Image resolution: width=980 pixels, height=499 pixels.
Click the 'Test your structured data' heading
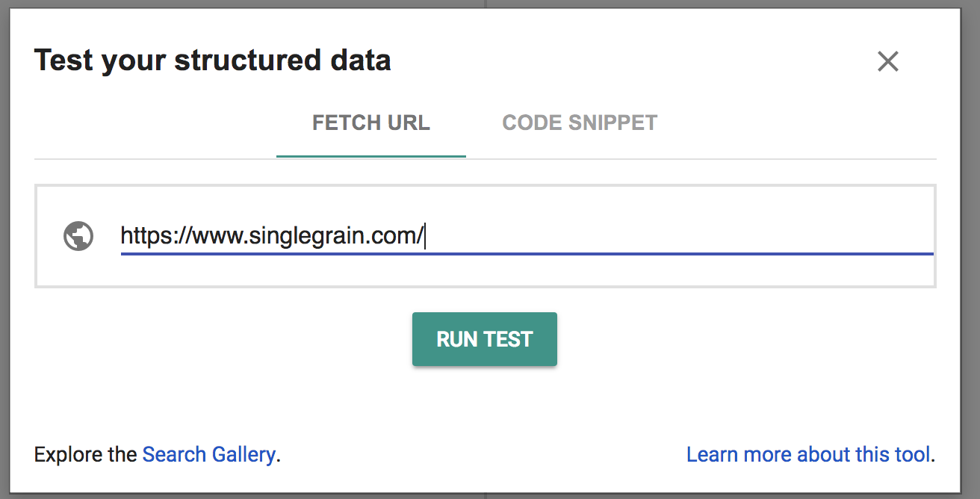pyautogui.click(x=212, y=61)
